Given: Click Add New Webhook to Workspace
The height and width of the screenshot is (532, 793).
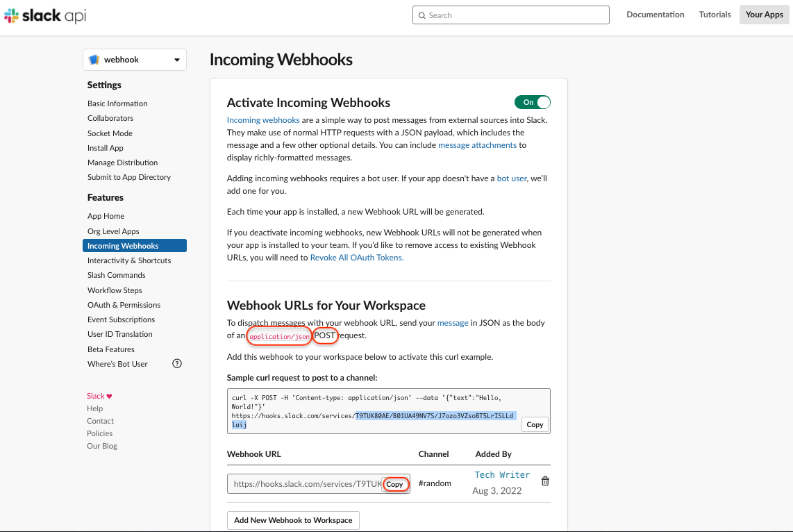Looking at the screenshot, I should pos(293,520).
